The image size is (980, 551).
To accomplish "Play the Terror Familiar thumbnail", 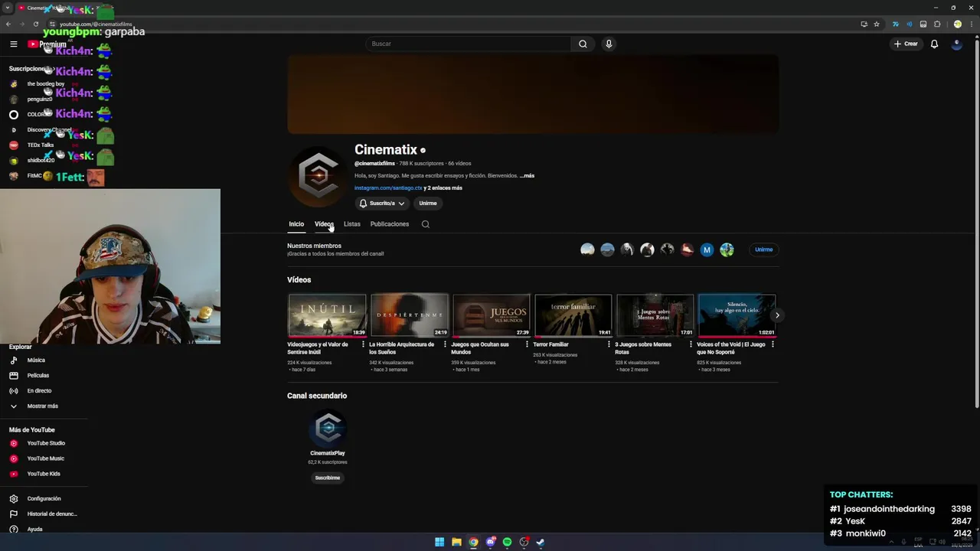I will [573, 315].
